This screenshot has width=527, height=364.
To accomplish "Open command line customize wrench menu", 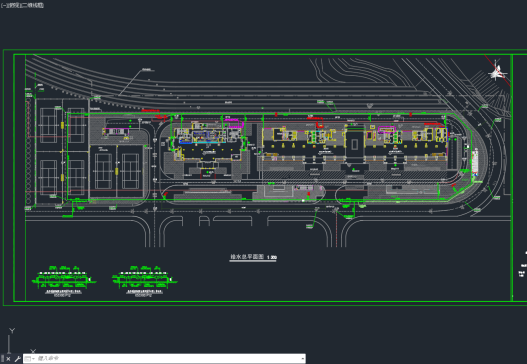I will (17, 359).
